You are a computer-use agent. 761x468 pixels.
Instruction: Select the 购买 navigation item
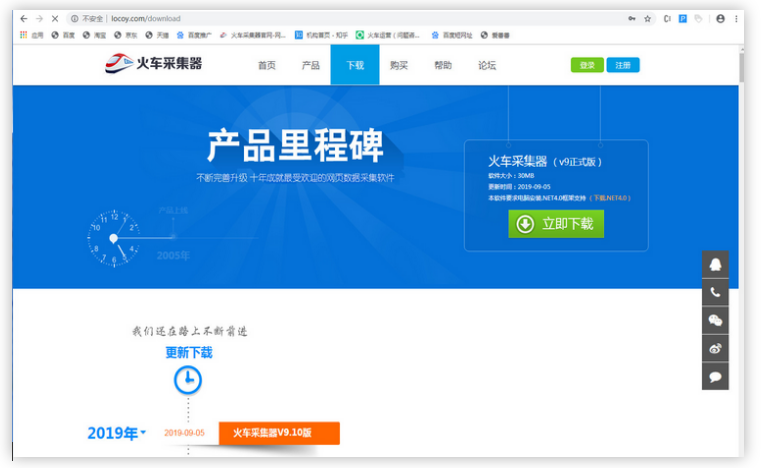tap(399, 65)
